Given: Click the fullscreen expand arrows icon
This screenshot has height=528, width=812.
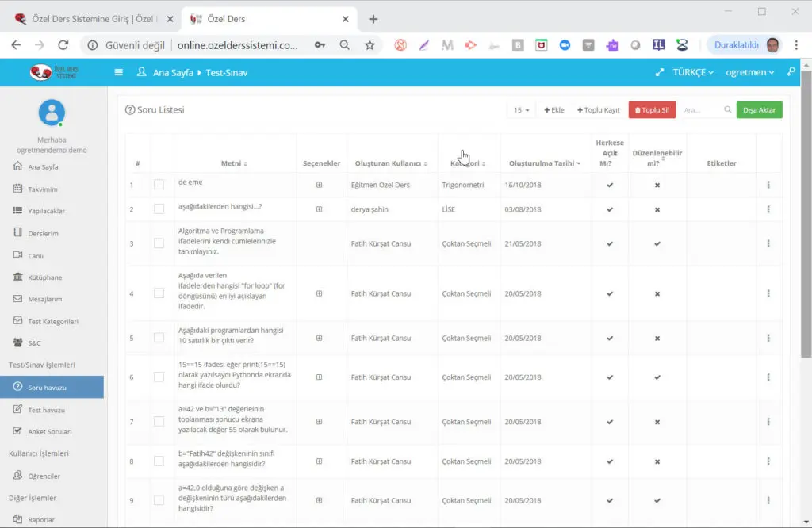Looking at the screenshot, I should [659, 72].
